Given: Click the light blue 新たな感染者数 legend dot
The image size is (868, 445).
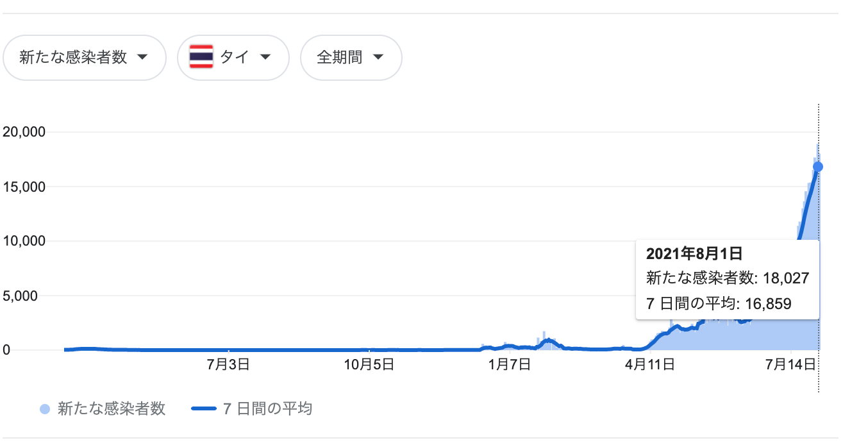Looking at the screenshot, I should click(45, 409).
